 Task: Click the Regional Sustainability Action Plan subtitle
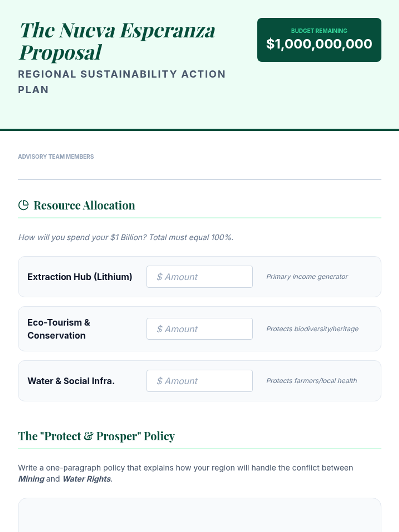tap(122, 82)
